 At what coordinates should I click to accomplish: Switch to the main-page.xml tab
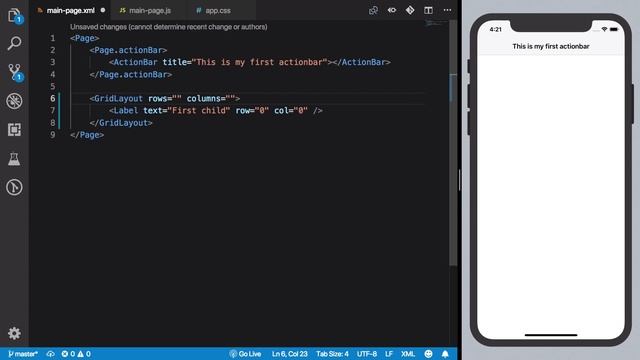tap(70, 11)
